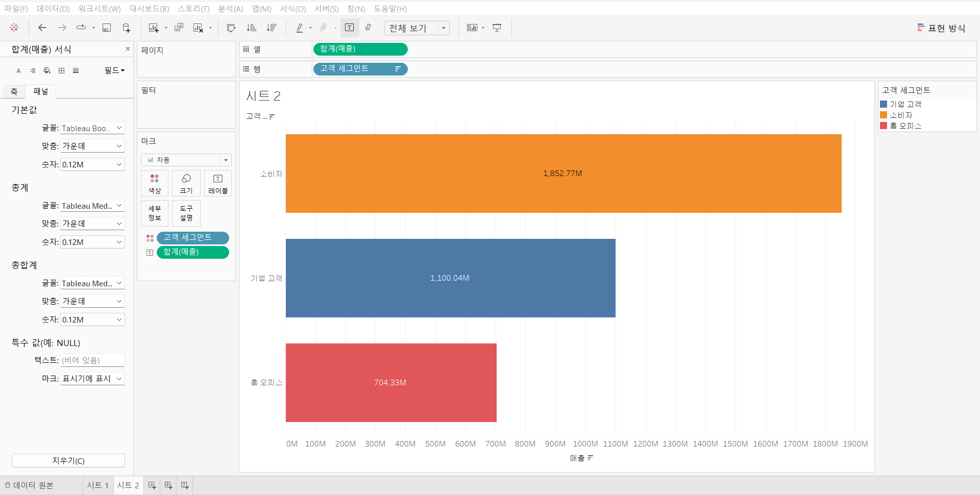Viewport: 980px width, 495px height.
Task: Create a new worksheet from the toolbar
Action: pos(154,28)
